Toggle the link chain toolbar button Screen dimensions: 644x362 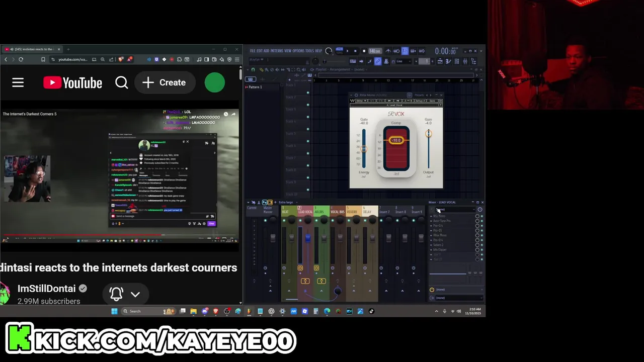point(378,61)
